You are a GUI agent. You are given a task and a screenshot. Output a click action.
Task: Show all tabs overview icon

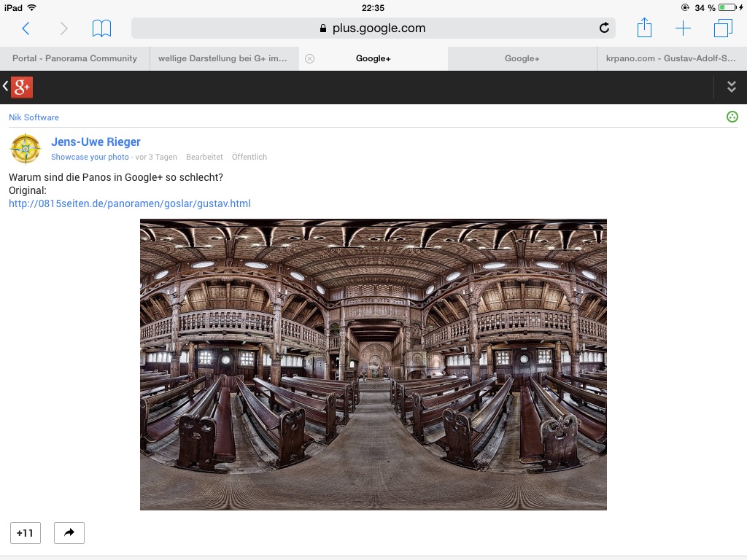[x=723, y=28]
